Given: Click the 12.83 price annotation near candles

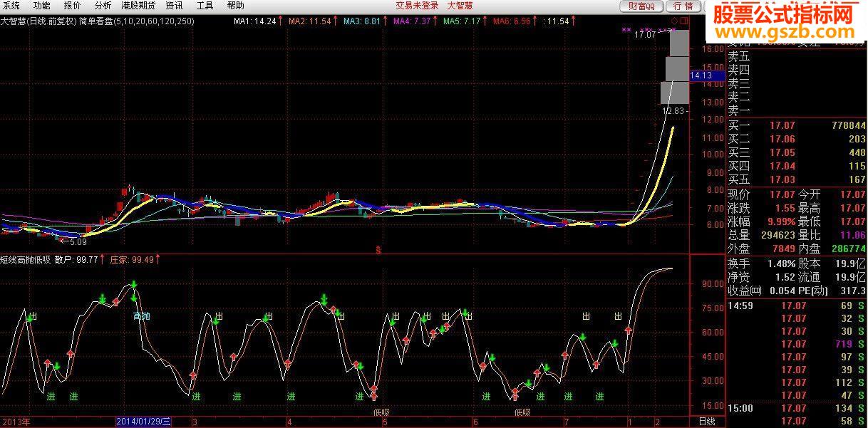Looking at the screenshot, I should pyautogui.click(x=675, y=111).
